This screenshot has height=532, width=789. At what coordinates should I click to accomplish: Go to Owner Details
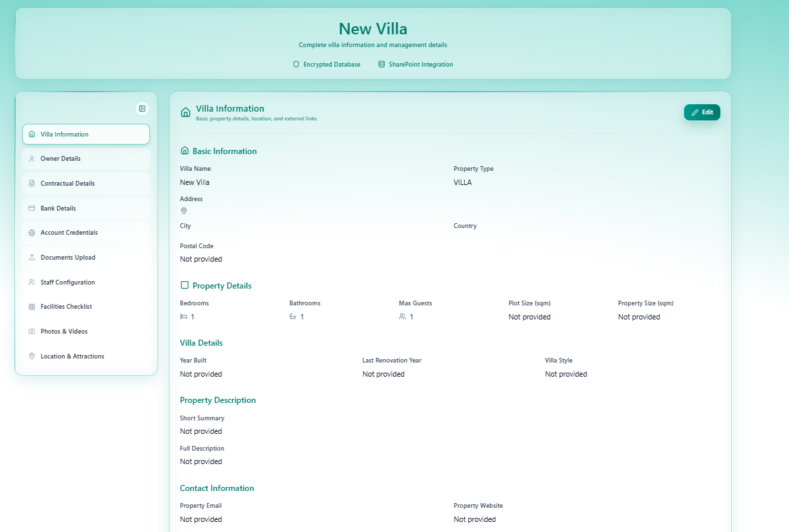[86, 159]
